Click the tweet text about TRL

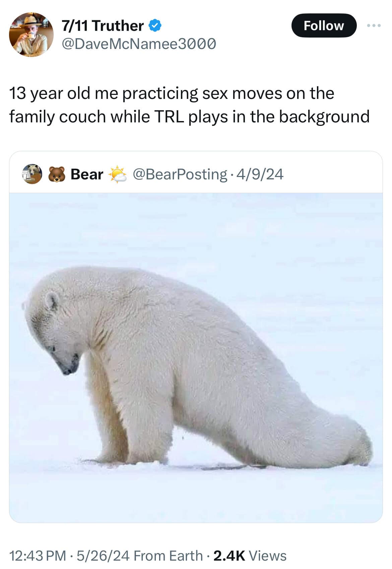(x=189, y=105)
